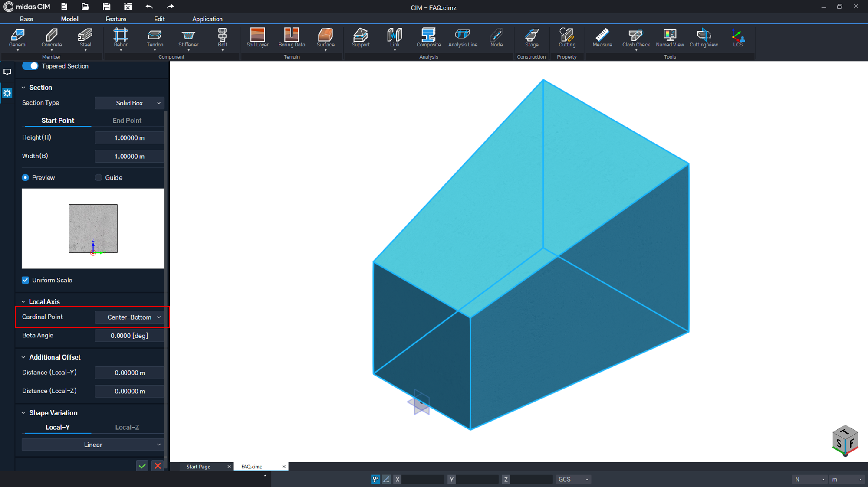Open the message sidebar panel icon
The width and height of the screenshot is (868, 487).
(x=7, y=72)
